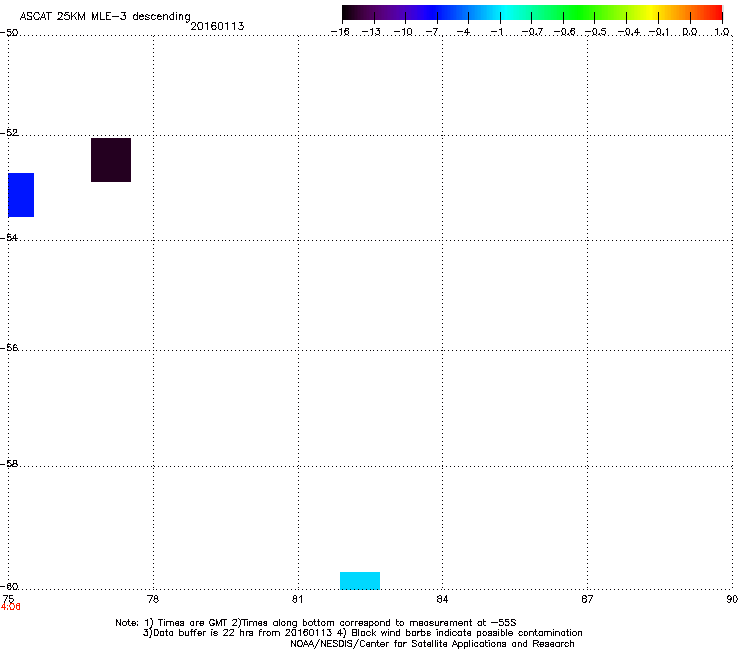This screenshot has height=650, width=740.
Task: Click latitude axis label '-60'
Action: 9,587
